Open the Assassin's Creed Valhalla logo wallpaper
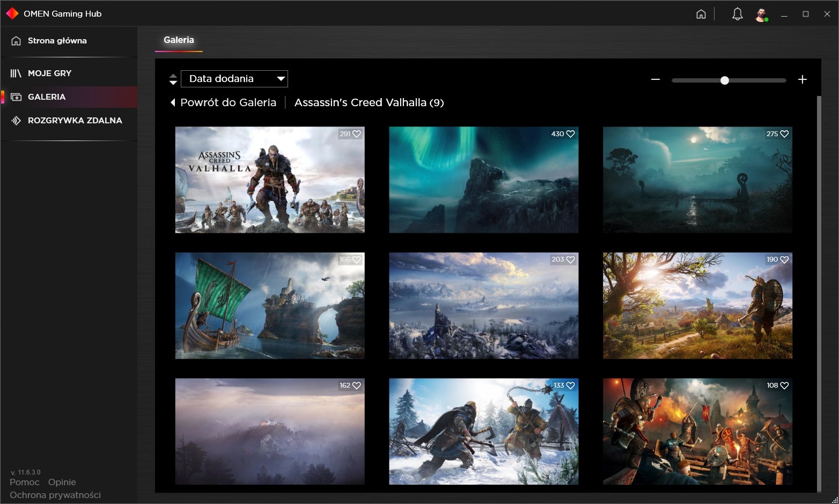Image resolution: width=839 pixels, height=504 pixels. pos(270,180)
